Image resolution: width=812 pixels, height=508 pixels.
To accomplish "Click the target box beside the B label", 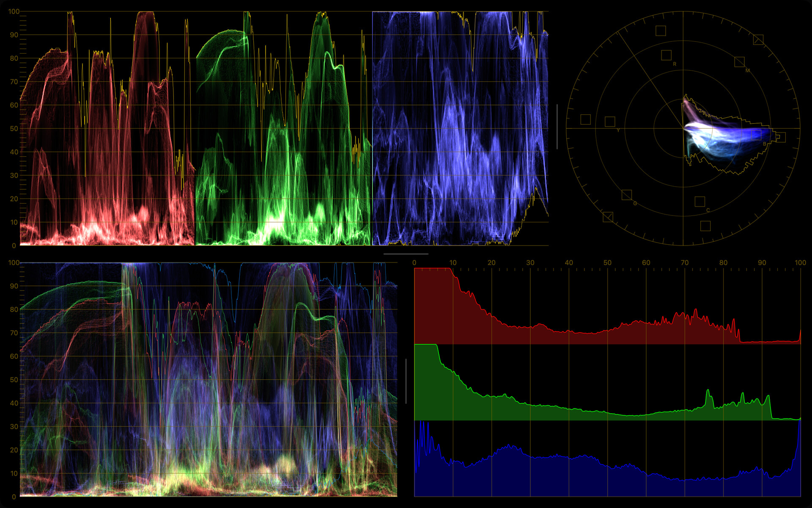I will (756, 135).
